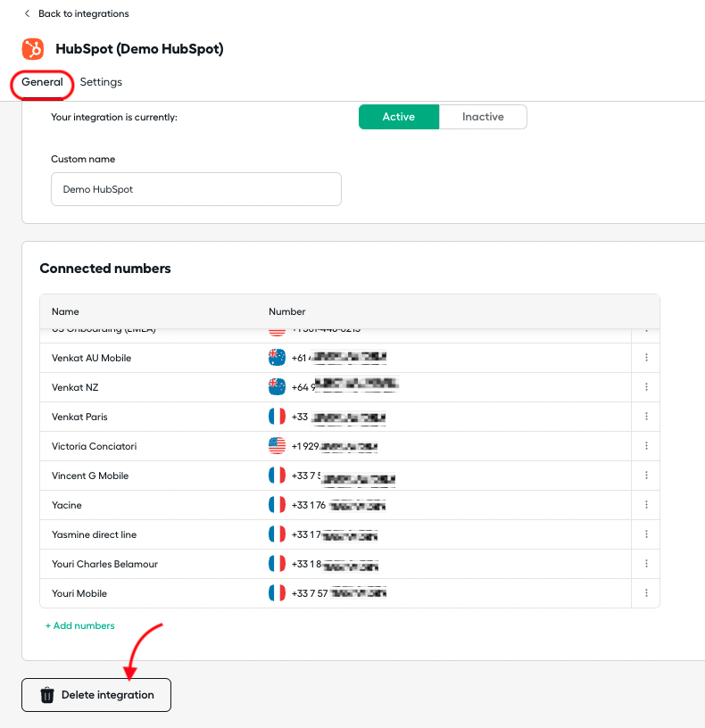
Task: Click the New Zealand flag on Venkat NZ
Action: 277,387
